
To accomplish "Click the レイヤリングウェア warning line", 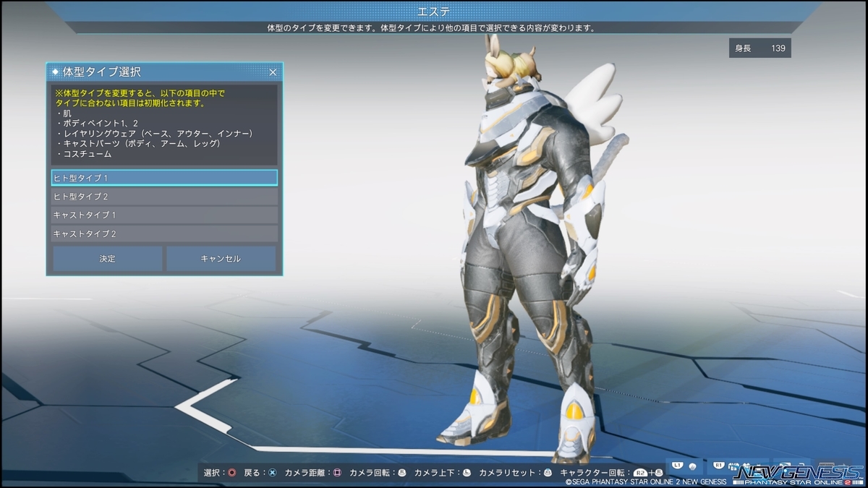I will click(x=154, y=134).
